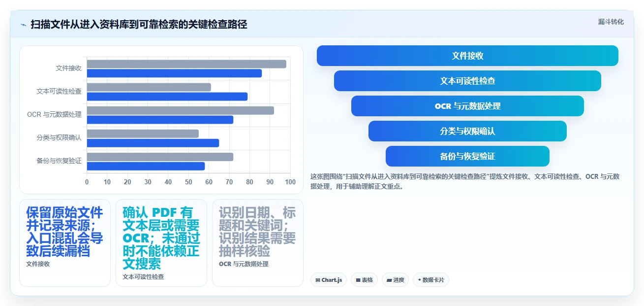Click the icon inside the 表格 tag

click(358, 280)
